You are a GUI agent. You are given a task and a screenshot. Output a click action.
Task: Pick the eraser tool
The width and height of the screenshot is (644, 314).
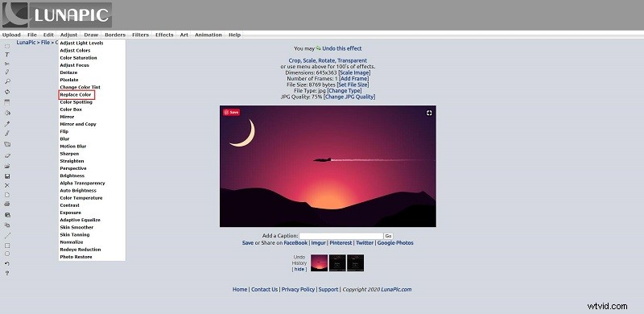coord(7,155)
